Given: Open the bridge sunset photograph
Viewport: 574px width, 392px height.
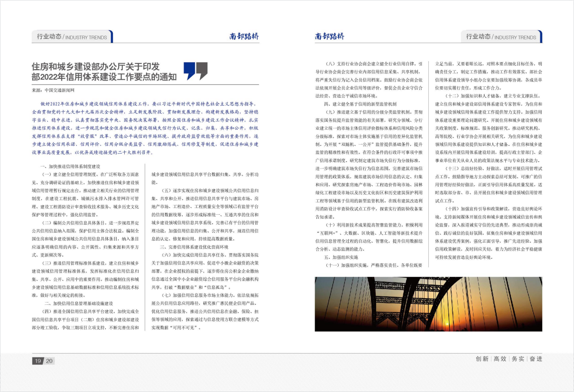Looking at the screenshot, I should point(428,304).
